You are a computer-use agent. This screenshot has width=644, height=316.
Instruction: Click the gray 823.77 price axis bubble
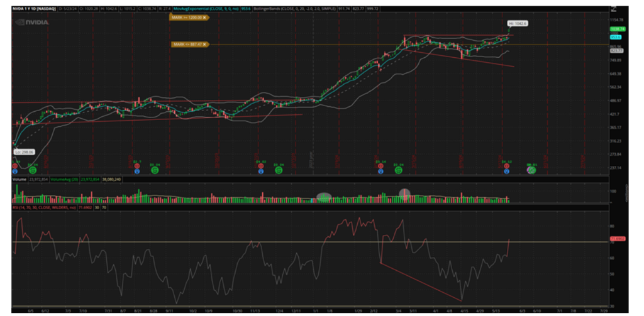616,50
